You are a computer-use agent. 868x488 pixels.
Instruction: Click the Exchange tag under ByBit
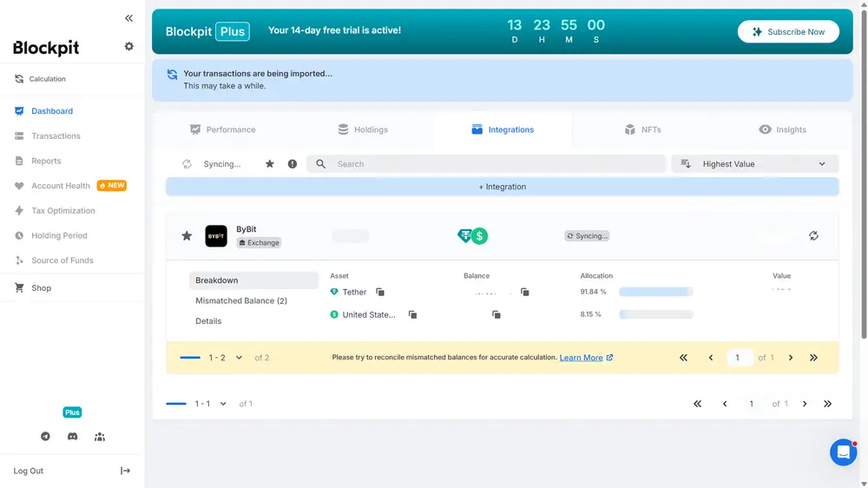pos(259,242)
